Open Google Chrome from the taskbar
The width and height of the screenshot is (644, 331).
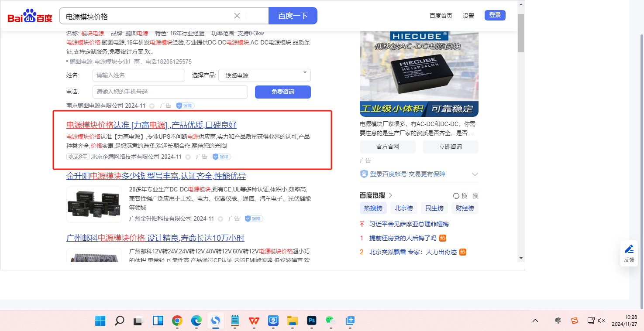point(177,321)
